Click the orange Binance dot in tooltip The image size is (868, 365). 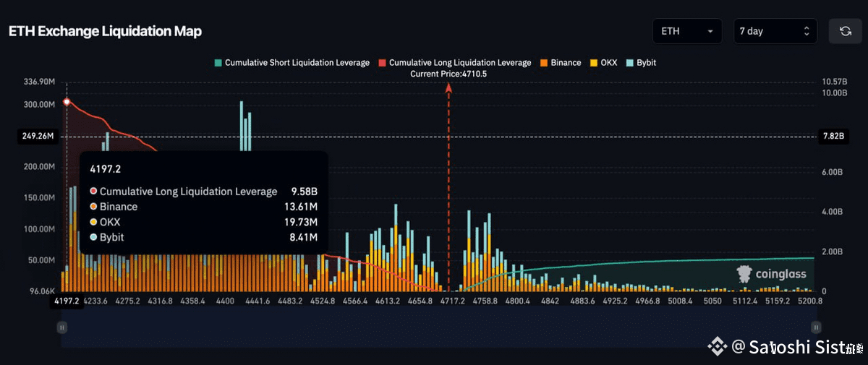[93, 207]
